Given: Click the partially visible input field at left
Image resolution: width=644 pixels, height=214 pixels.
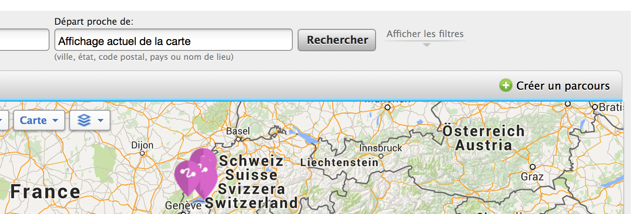Looking at the screenshot, I should pyautogui.click(x=24, y=40).
